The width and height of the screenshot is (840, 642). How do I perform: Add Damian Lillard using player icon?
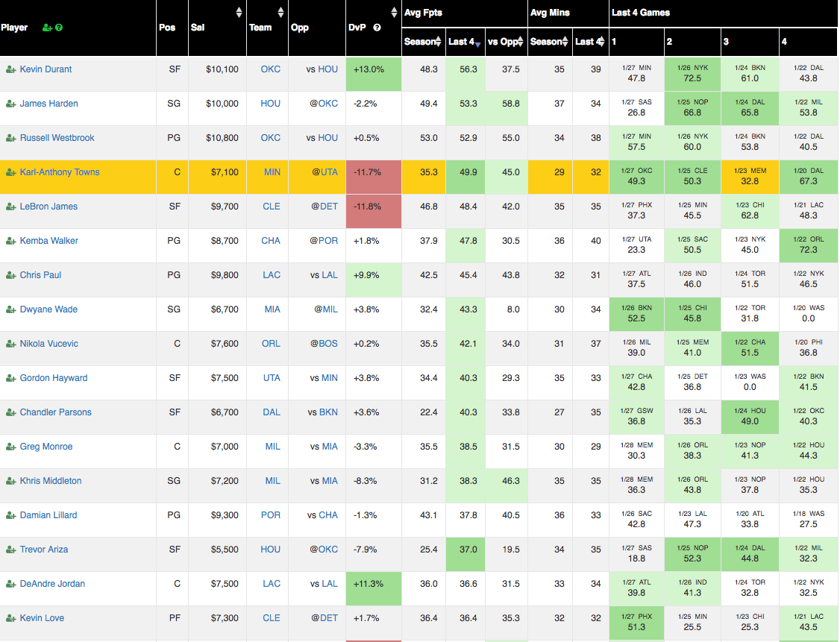pos(10,515)
